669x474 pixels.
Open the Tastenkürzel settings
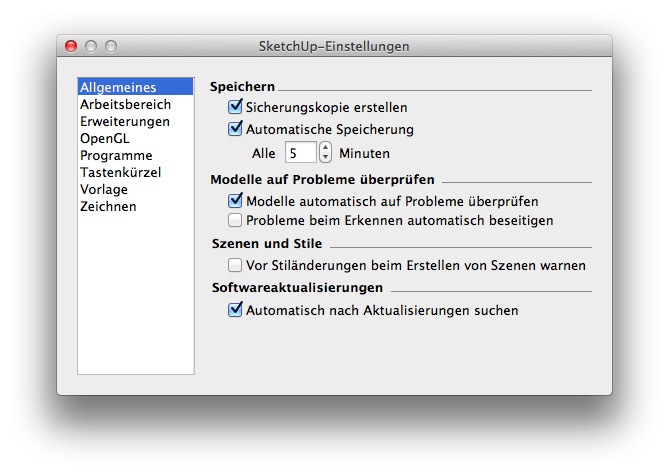120,173
